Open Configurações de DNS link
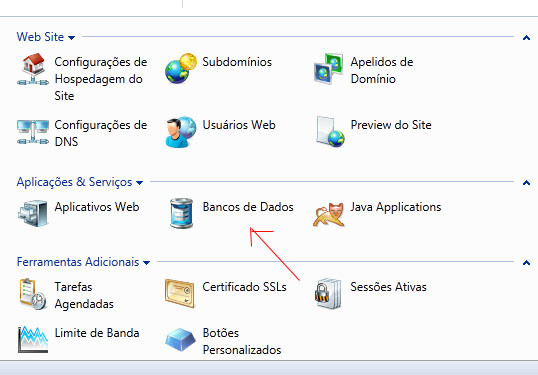The width and height of the screenshot is (538, 375). click(x=101, y=133)
